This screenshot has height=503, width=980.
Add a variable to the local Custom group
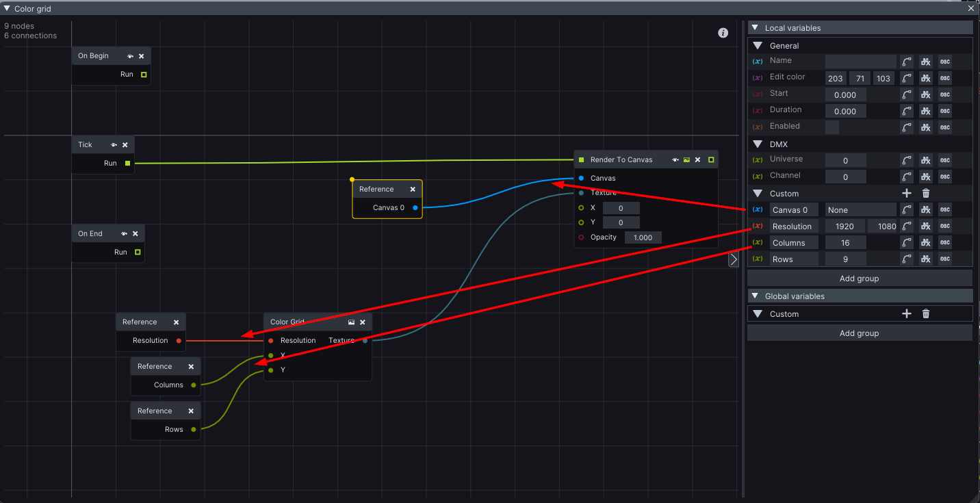(906, 194)
